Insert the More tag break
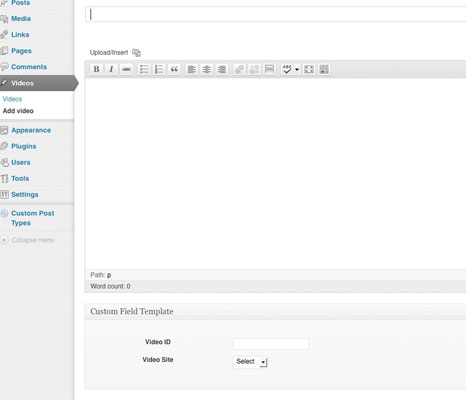This screenshot has height=400, width=466. click(x=269, y=69)
